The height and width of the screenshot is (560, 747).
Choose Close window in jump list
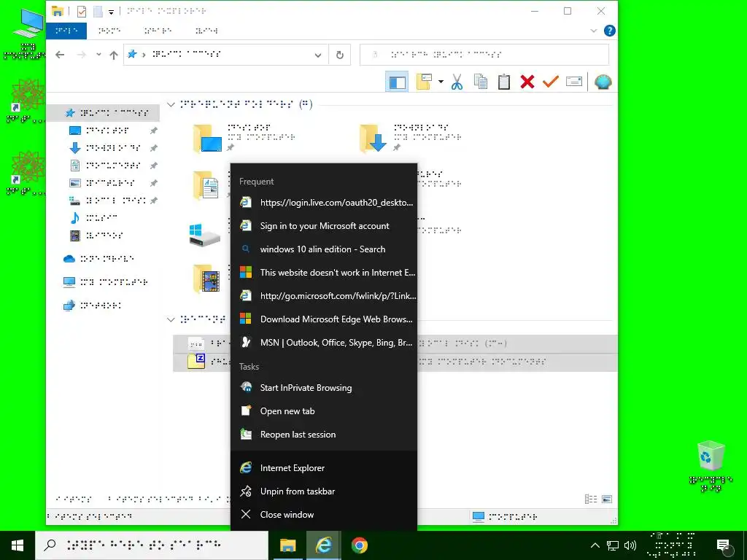(324, 515)
